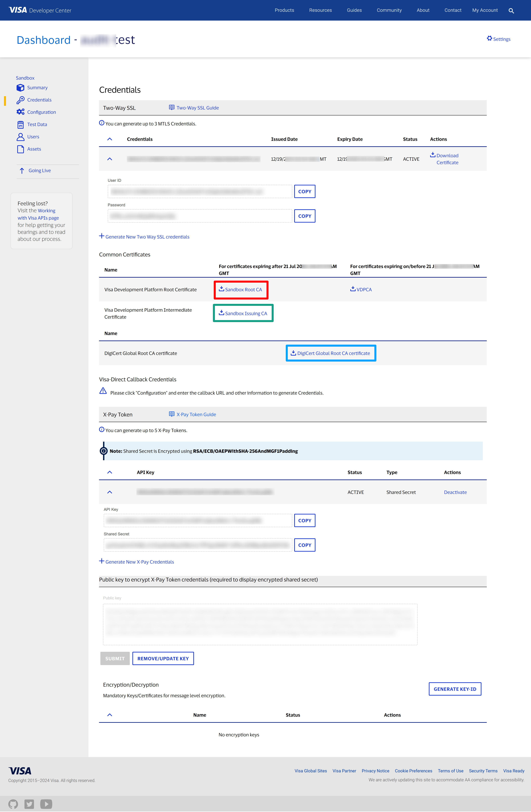Viewport: 531px width, 812px height.
Task: Copy the API Key value
Action: [305, 521]
